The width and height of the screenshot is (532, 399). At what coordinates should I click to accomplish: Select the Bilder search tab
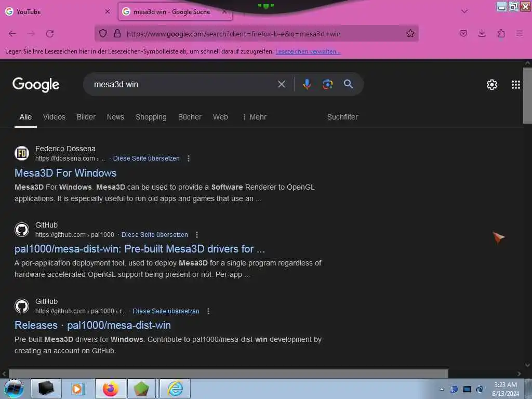tap(86, 117)
